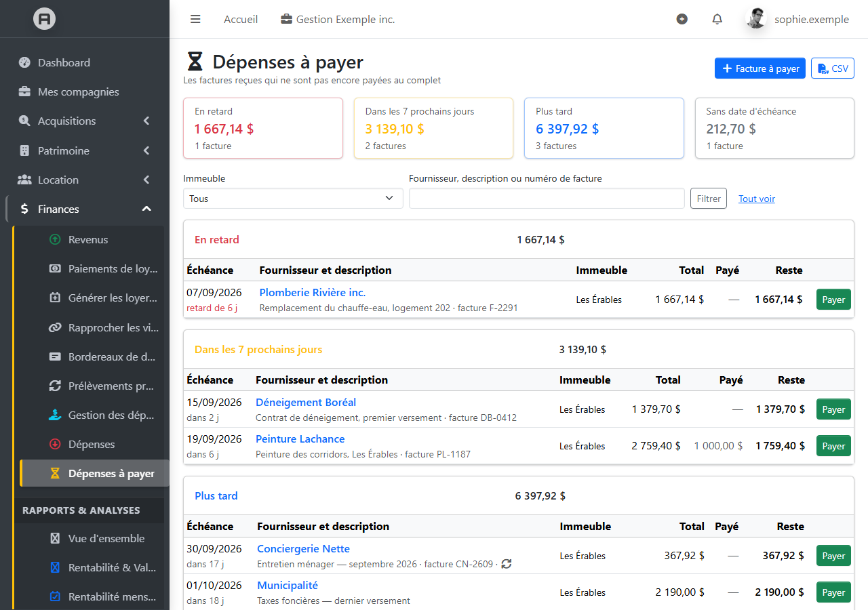Image resolution: width=868 pixels, height=610 pixels.
Task: Select the Plus tard summary card
Action: pyautogui.click(x=604, y=128)
